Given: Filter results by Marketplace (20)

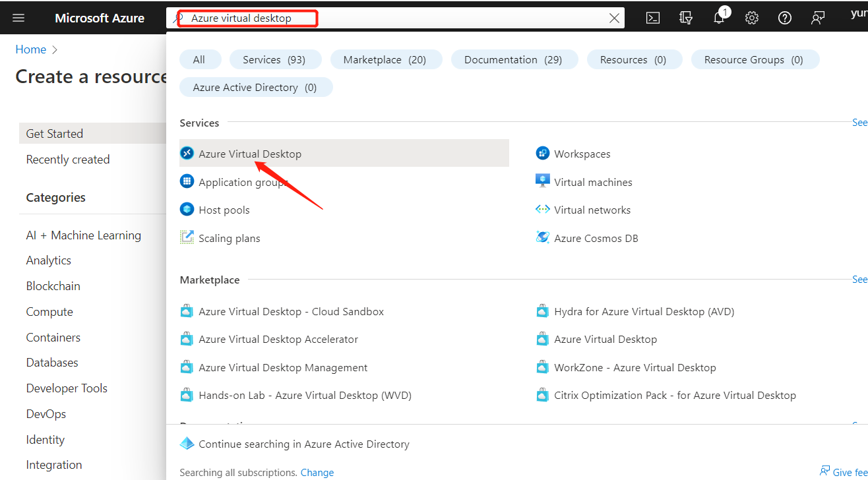Looking at the screenshot, I should tap(387, 59).
